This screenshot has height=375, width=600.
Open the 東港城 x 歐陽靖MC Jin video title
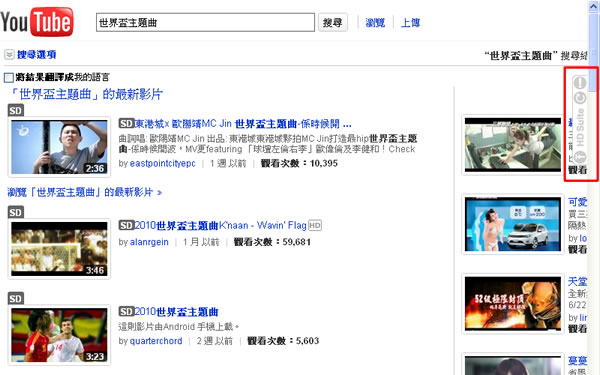[x=243, y=124]
